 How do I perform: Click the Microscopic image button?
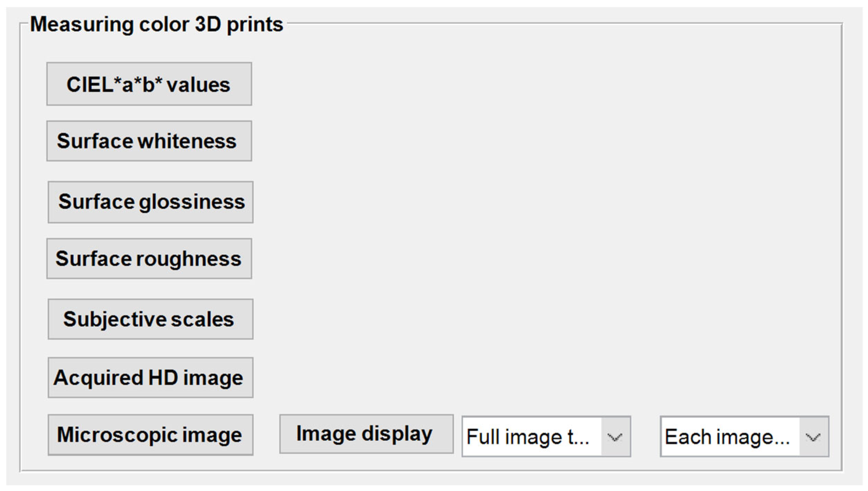[151, 435]
